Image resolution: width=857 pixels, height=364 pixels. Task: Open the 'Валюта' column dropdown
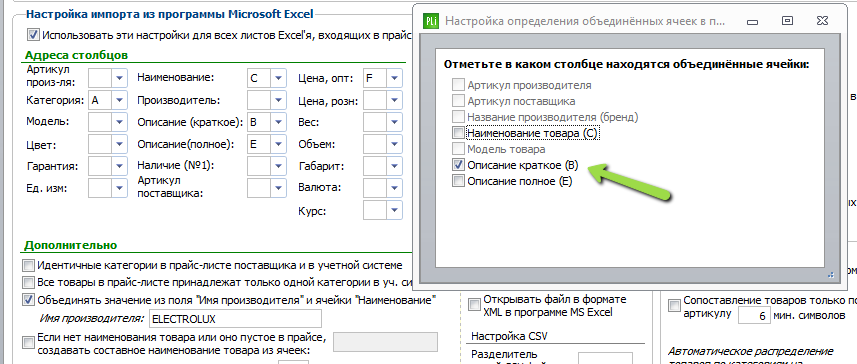pyautogui.click(x=395, y=189)
